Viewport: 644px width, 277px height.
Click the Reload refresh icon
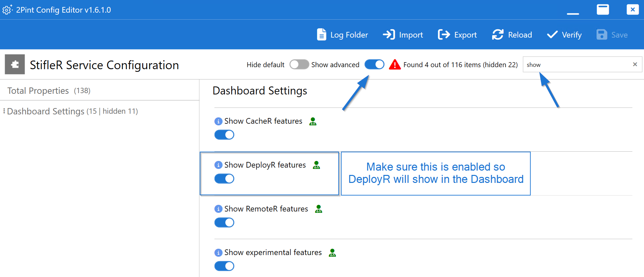[497, 35]
